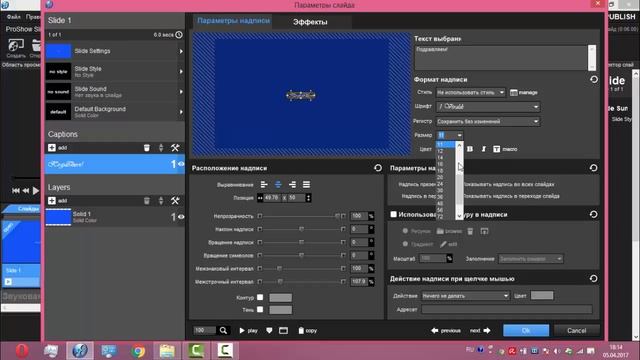Switch to the 'Параметры надписи' tab

233,20
